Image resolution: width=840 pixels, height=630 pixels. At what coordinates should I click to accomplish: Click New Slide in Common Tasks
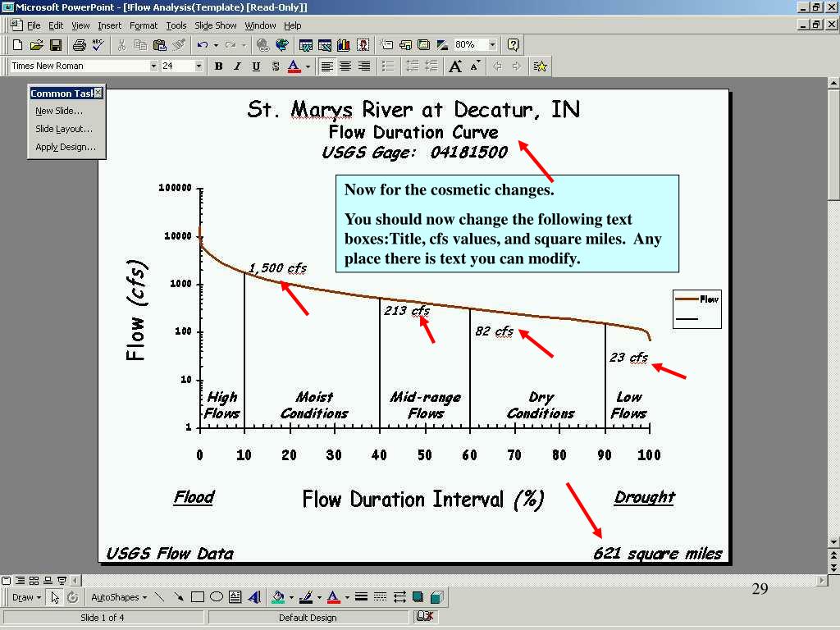click(59, 111)
